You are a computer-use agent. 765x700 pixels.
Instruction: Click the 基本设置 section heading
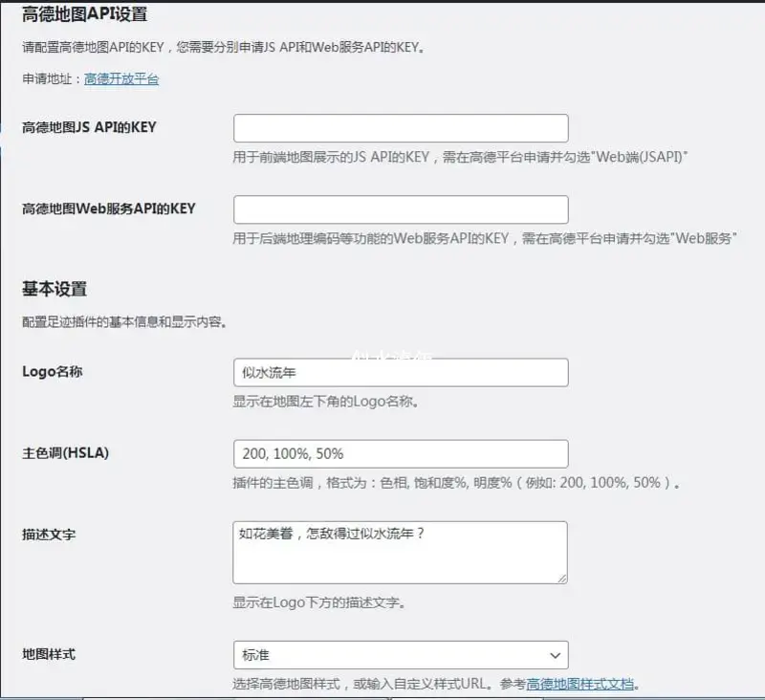tap(55, 289)
